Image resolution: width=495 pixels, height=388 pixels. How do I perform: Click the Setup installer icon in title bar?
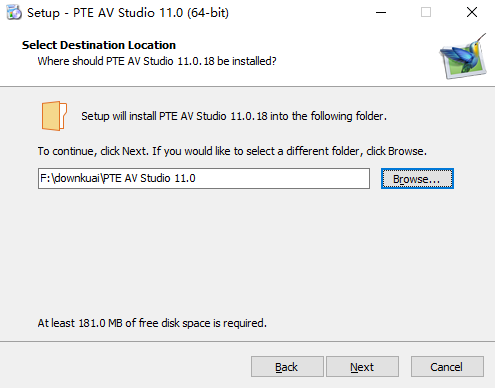[14, 13]
